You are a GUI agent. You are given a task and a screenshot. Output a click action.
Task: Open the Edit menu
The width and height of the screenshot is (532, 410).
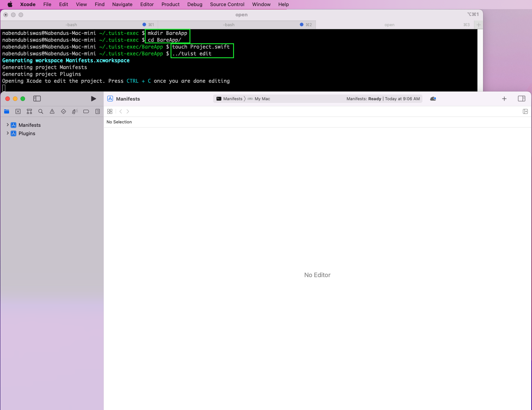[x=64, y=5]
